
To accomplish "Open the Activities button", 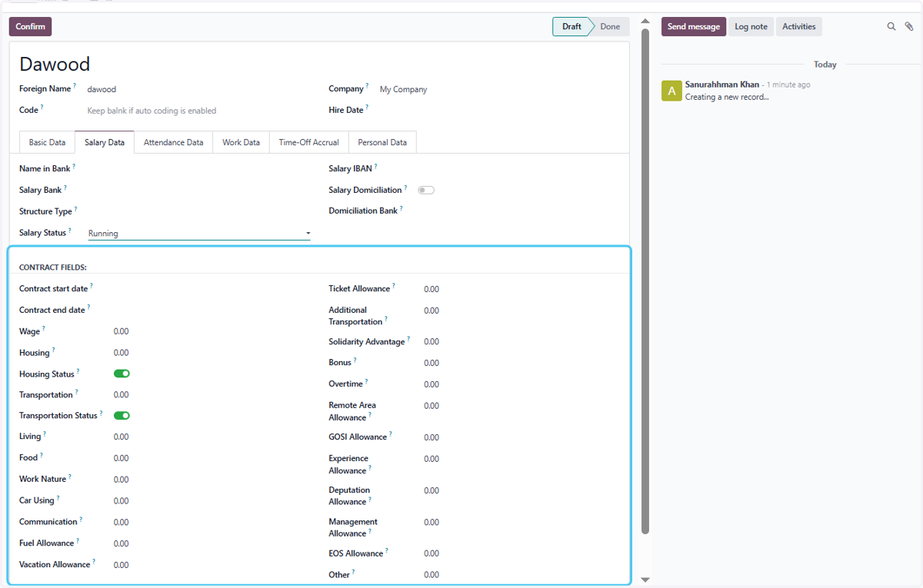I will [x=798, y=26].
